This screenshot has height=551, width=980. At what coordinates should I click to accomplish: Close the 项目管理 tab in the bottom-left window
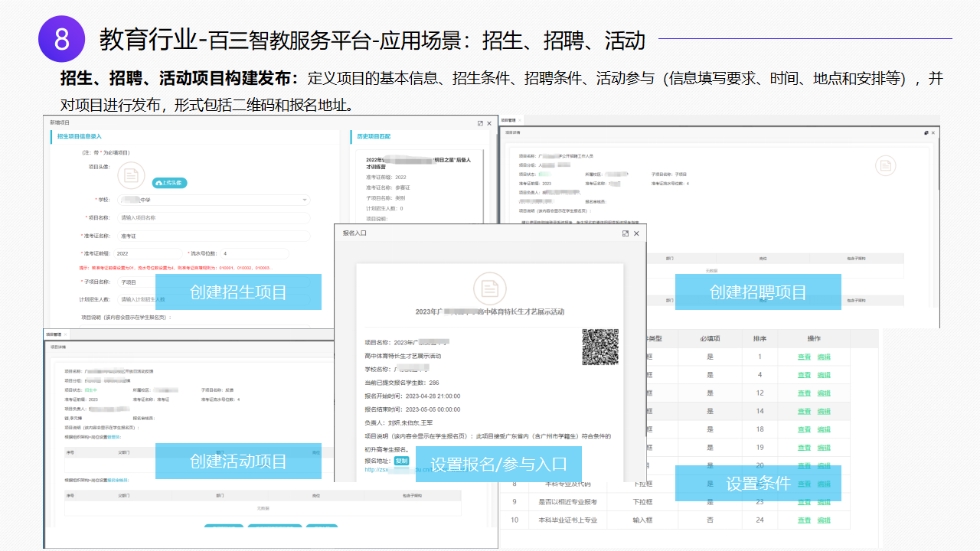[x=65, y=334]
